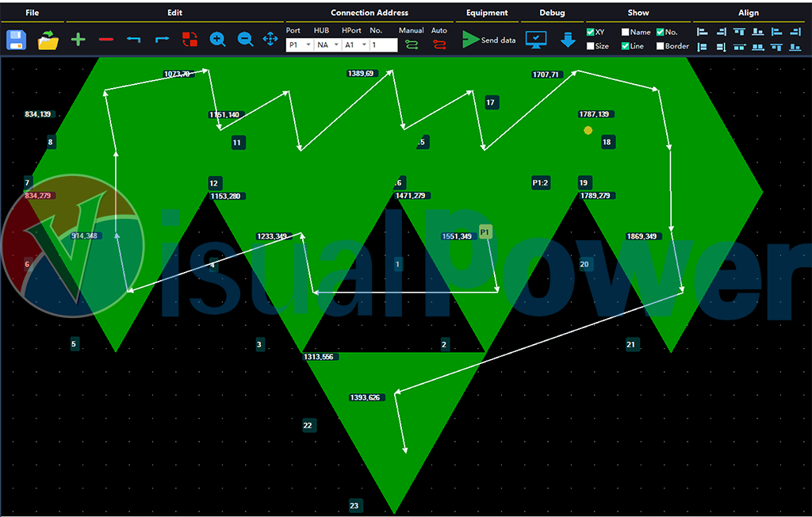
Task: Click the right-edge align icon with down arrow
Action: [721, 47]
